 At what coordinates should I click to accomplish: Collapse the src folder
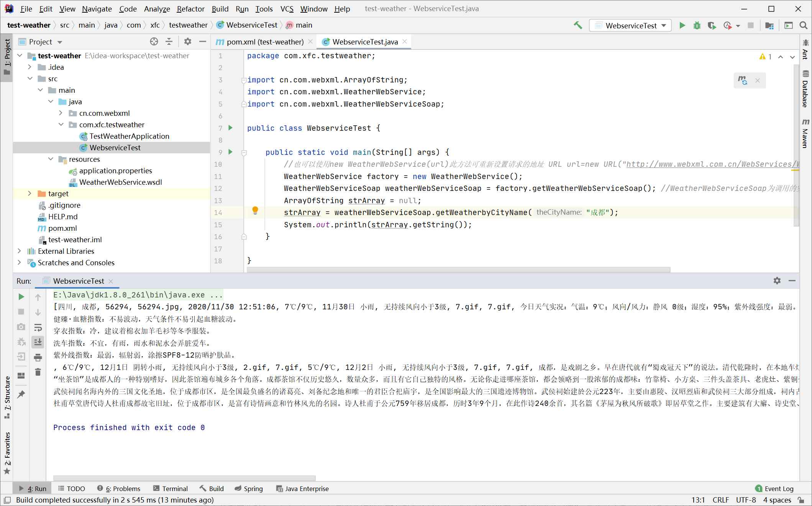coord(30,79)
